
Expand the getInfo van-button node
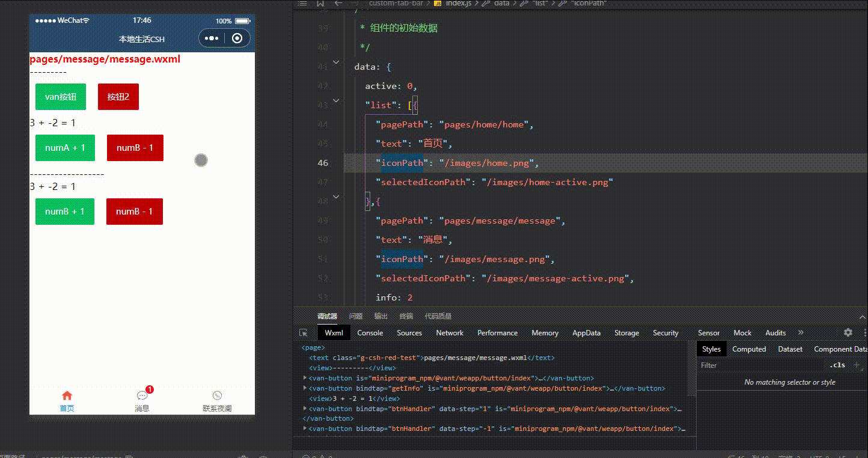coord(305,388)
